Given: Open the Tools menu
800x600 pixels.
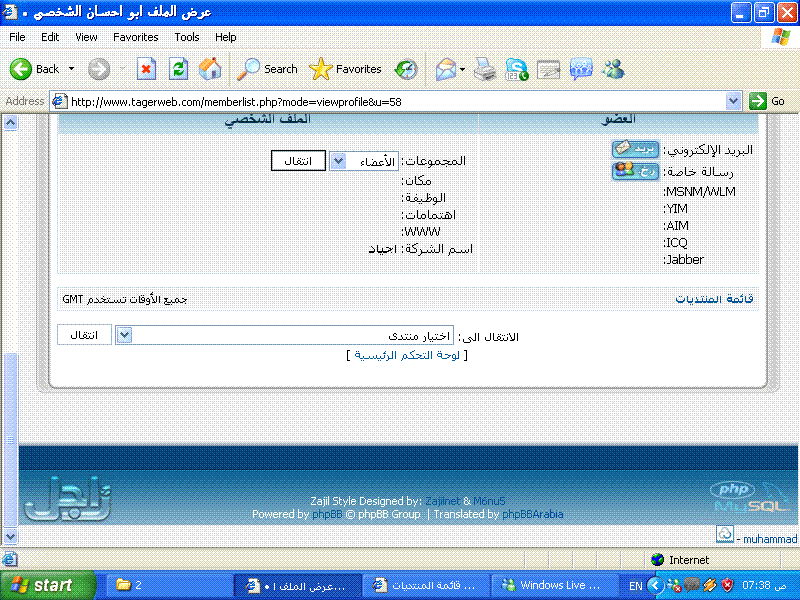Looking at the screenshot, I should coord(187,37).
